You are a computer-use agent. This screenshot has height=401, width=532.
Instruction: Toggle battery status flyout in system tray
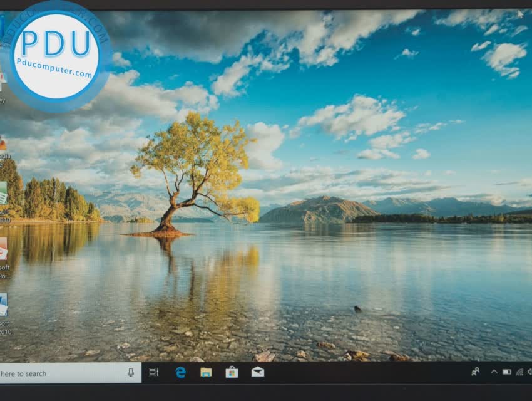pos(507,372)
